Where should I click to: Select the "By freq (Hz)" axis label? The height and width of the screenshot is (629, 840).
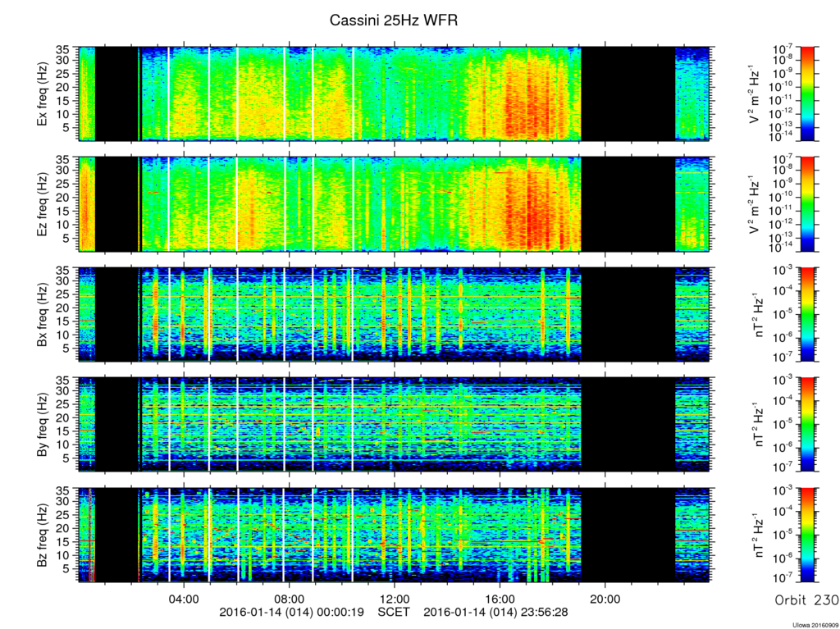click(43, 425)
